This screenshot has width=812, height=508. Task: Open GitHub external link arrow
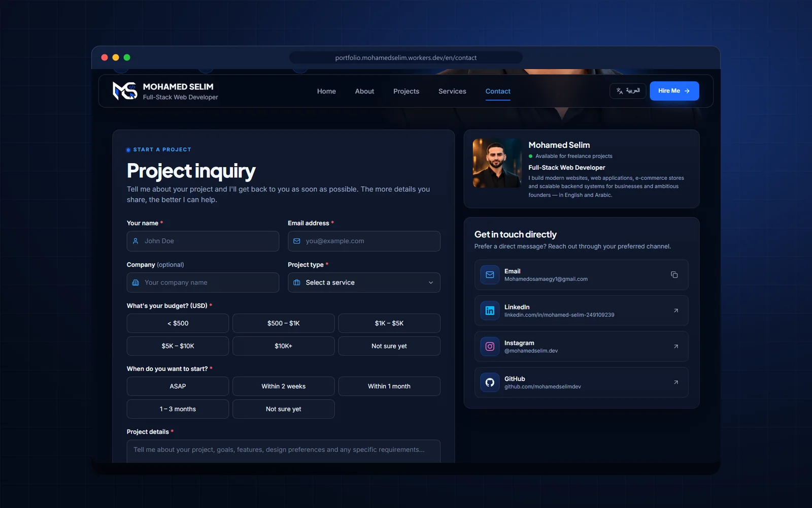[x=675, y=383]
